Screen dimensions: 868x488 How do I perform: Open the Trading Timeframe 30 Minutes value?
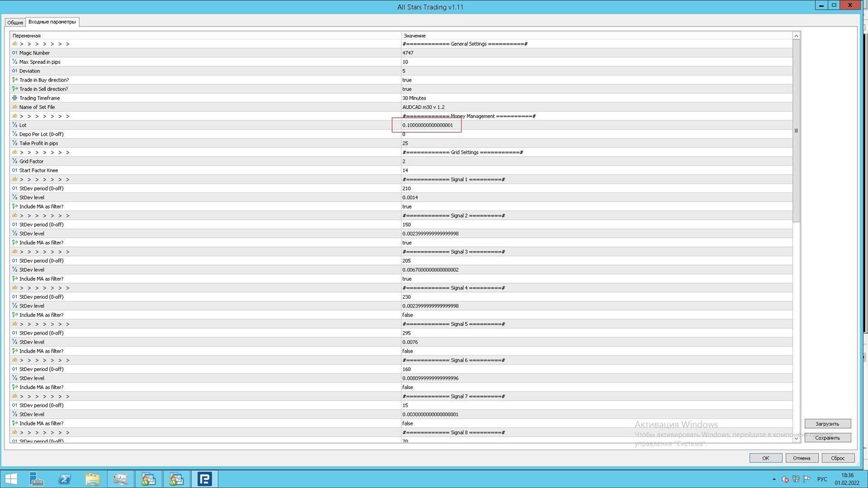coord(414,98)
